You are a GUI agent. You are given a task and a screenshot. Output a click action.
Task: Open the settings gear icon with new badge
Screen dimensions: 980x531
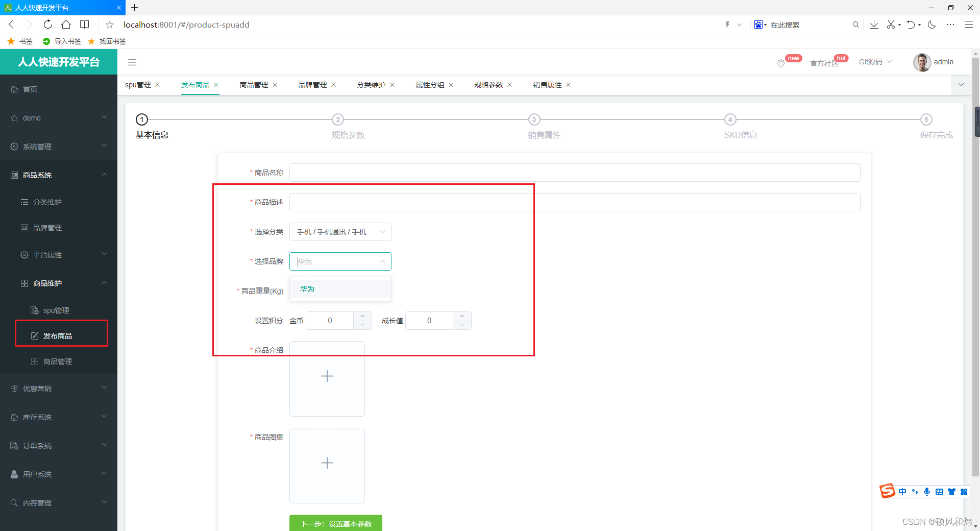point(781,63)
